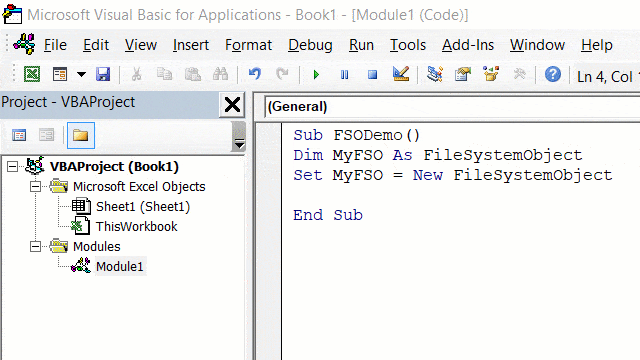Open the Run menu
The height and width of the screenshot is (360, 640).
click(361, 45)
